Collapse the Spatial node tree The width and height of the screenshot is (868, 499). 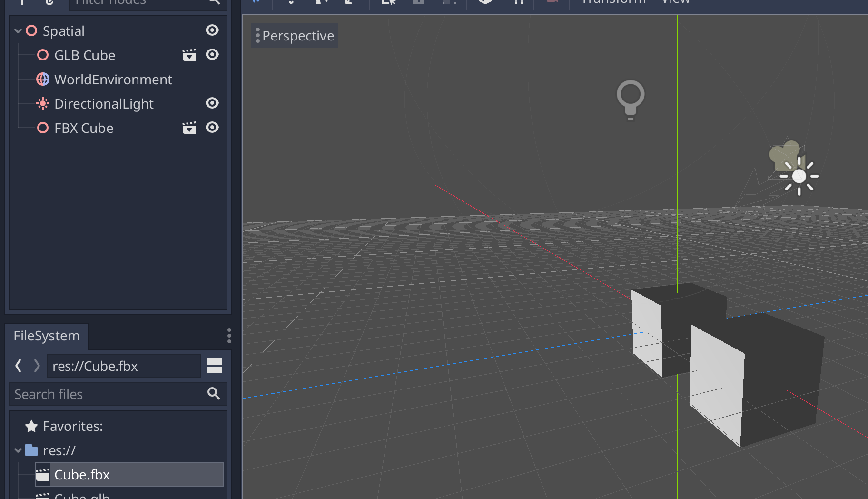click(18, 30)
